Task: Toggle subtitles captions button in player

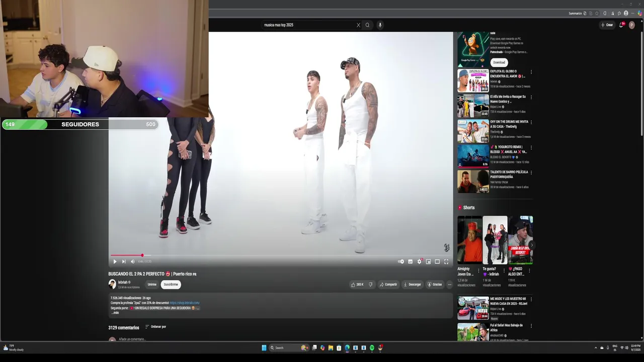Action: pos(410,261)
